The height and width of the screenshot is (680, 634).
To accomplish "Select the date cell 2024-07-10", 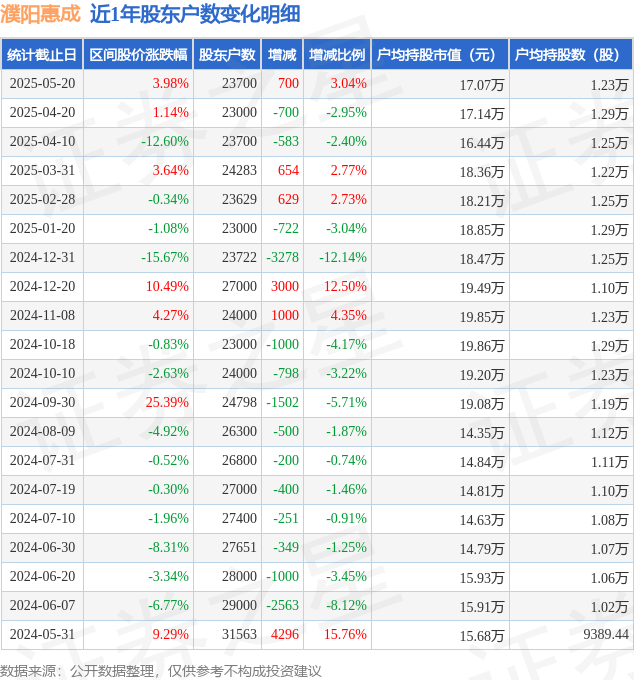I will click(x=42, y=518).
